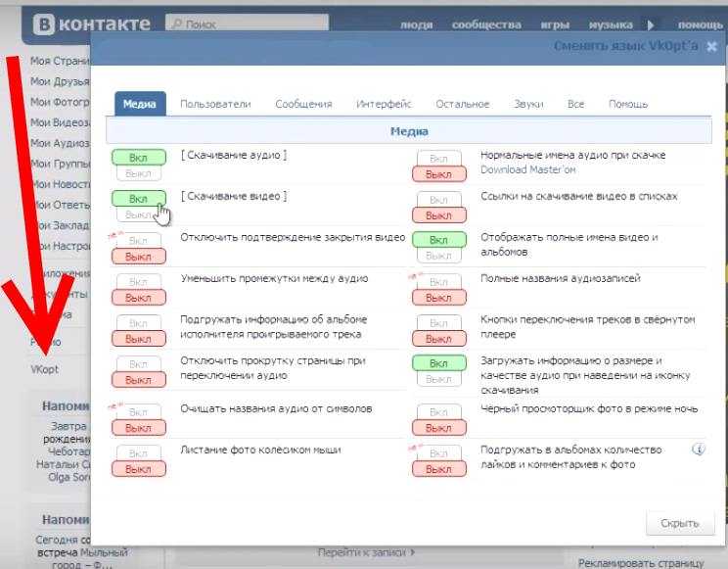Click the header arrow next to музыка
The height and width of the screenshot is (569, 728).
pyautogui.click(x=651, y=24)
